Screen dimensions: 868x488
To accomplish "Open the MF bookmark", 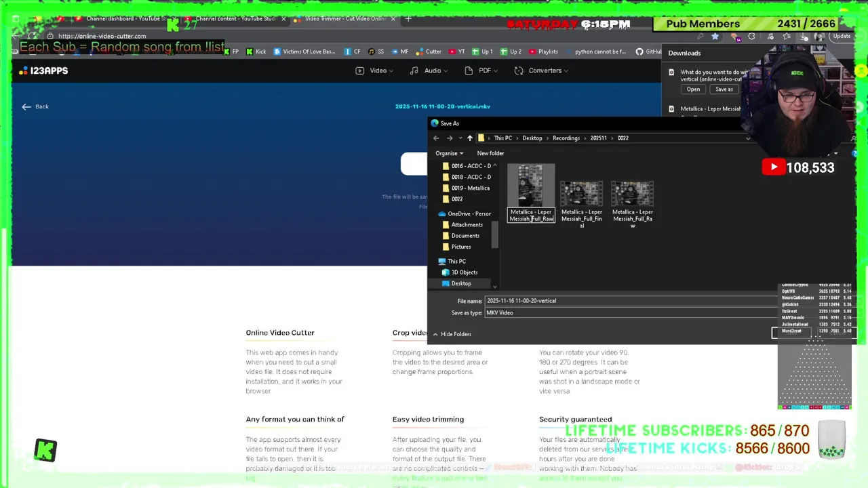I will tap(400, 52).
